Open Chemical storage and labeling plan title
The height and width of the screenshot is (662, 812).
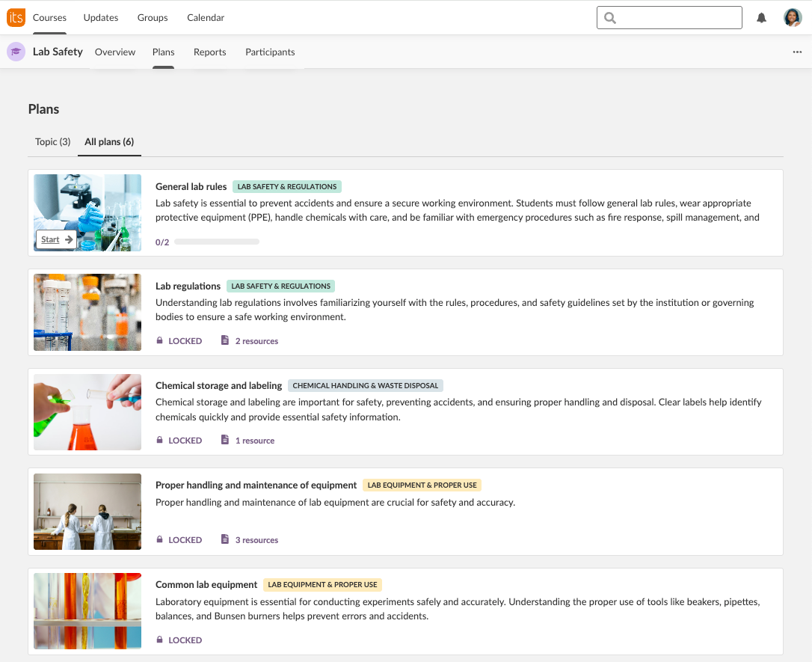(218, 386)
